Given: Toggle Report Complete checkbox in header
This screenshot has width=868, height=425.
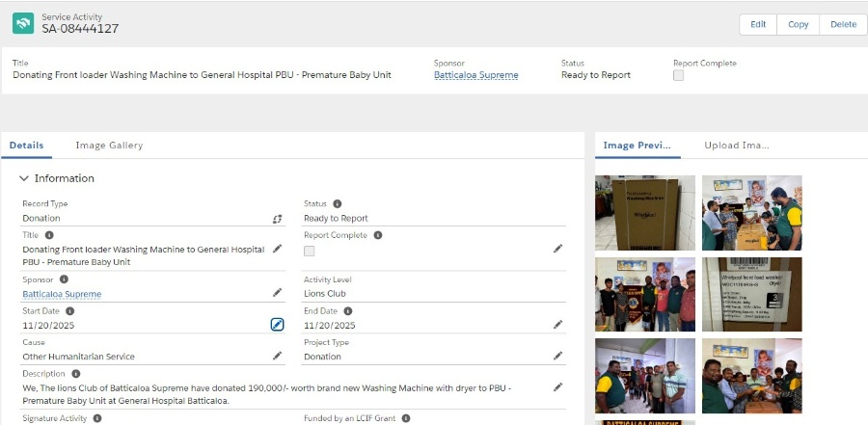Looking at the screenshot, I should click(x=678, y=76).
